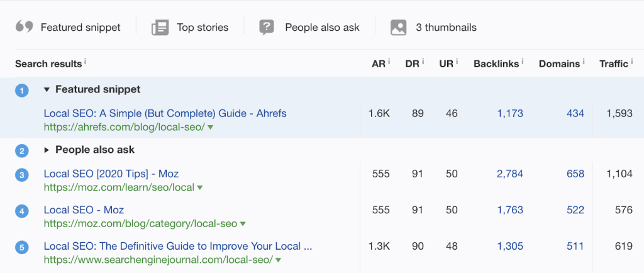Viewport: 644px width, 273px height.
Task: Click the info icon beside Domains header
Action: [x=584, y=62]
